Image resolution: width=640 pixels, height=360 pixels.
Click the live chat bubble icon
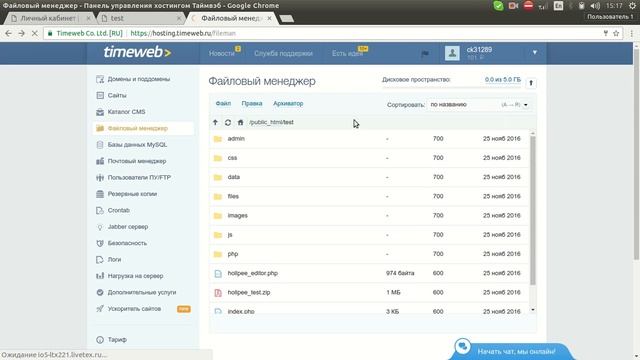[x=463, y=347]
